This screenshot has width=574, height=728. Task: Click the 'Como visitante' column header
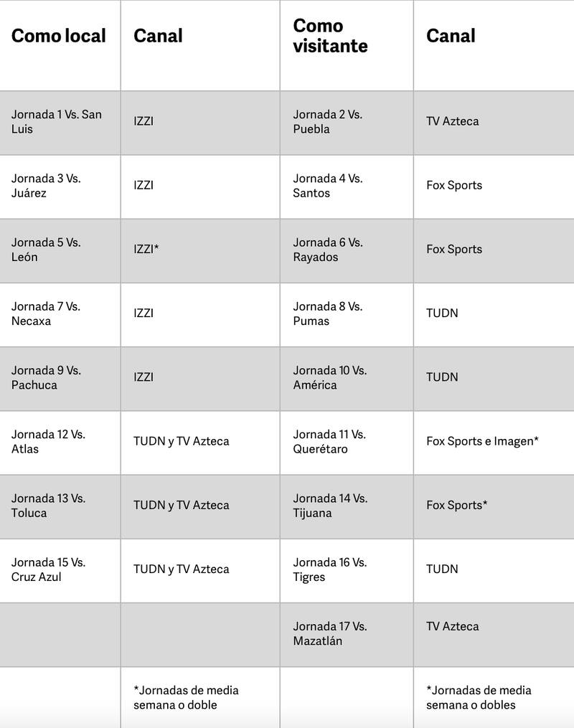[330, 36]
